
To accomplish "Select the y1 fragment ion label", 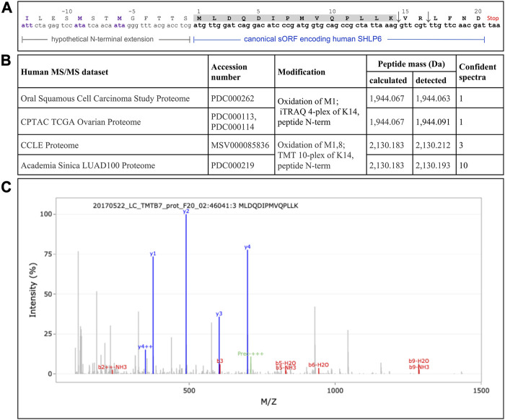I will coord(153,253).
